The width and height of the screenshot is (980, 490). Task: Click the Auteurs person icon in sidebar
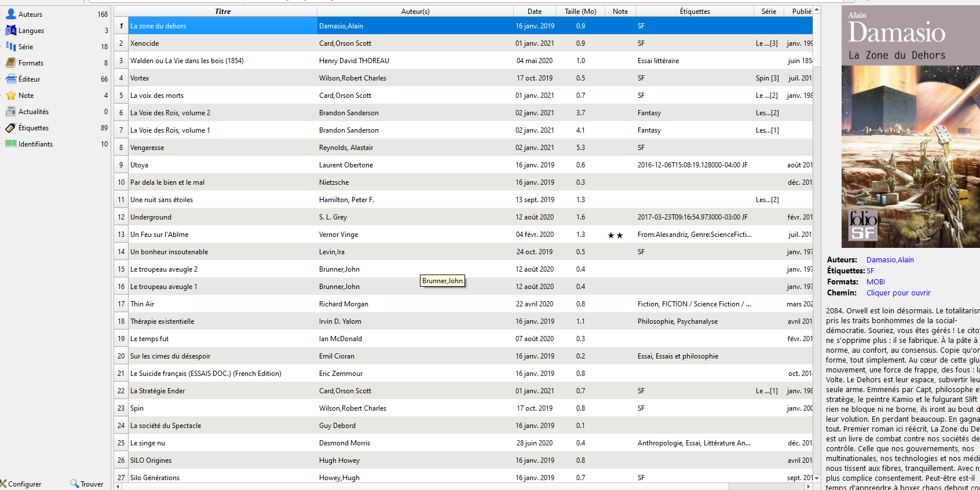coord(10,14)
